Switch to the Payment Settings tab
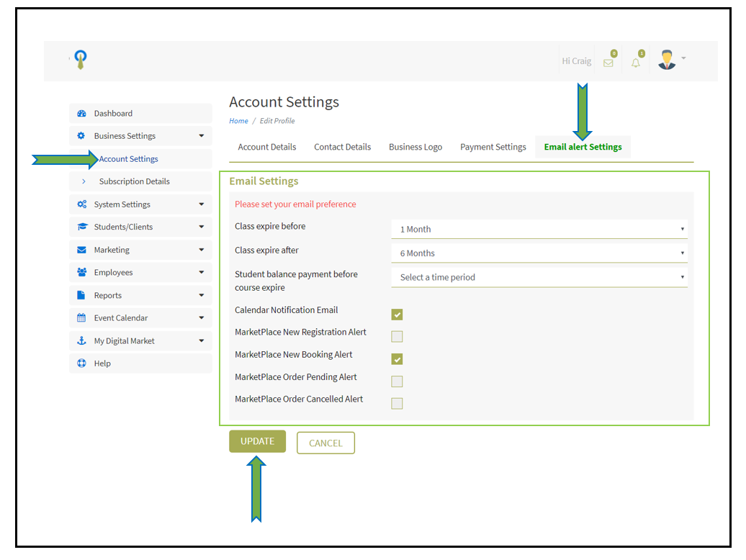 (x=493, y=147)
